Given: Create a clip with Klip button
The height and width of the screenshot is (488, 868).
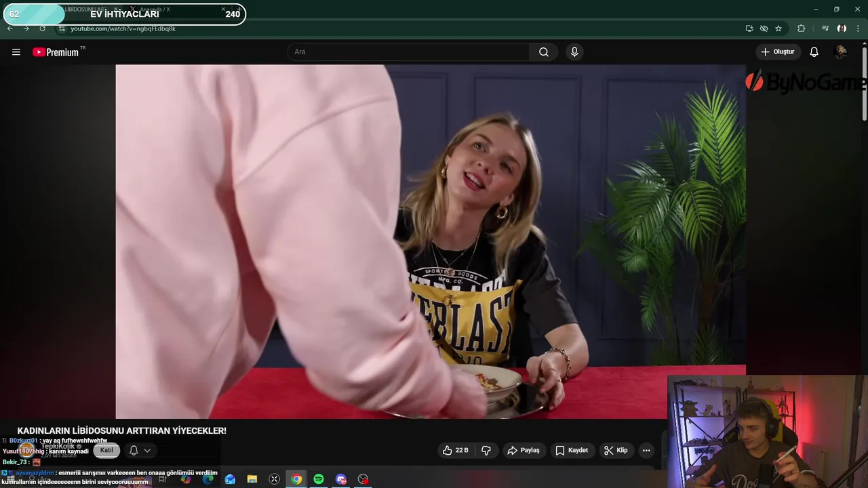Looking at the screenshot, I should click(616, 450).
